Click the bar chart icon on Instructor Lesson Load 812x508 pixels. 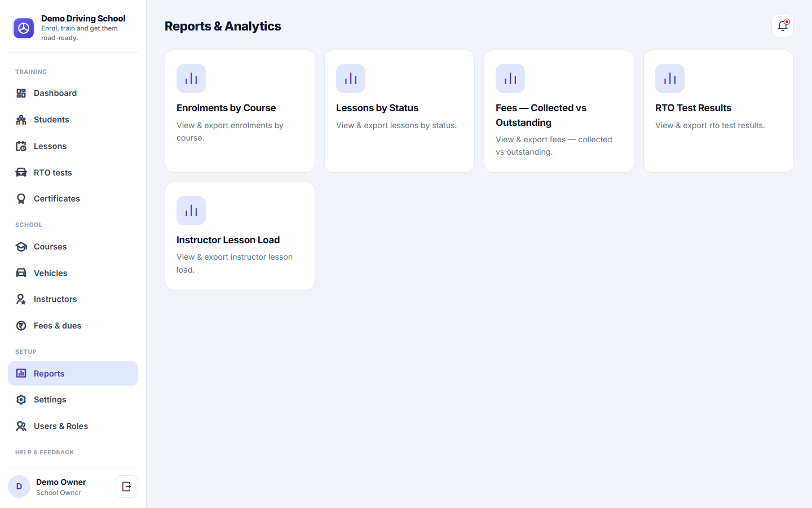point(191,211)
